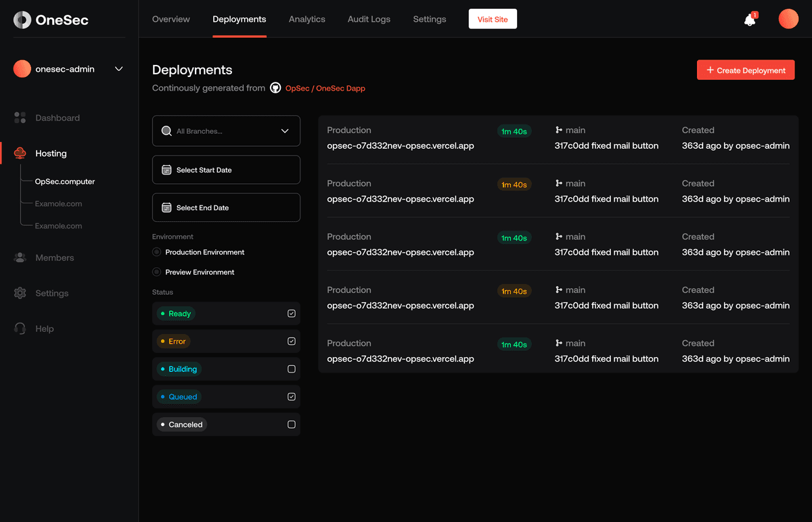Click the Help headset icon
812x522 pixels.
click(x=20, y=329)
